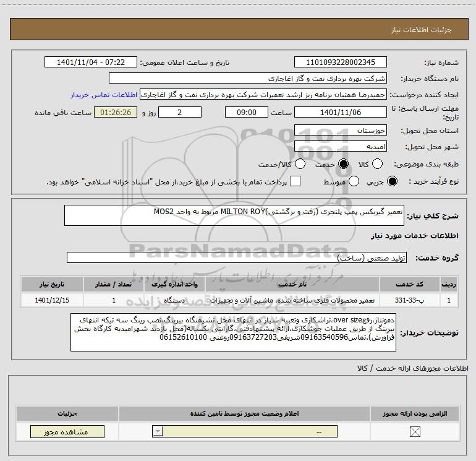The height and width of the screenshot is (461, 476).
Task: Click the unit cell دستگاه
Action: (174, 300)
